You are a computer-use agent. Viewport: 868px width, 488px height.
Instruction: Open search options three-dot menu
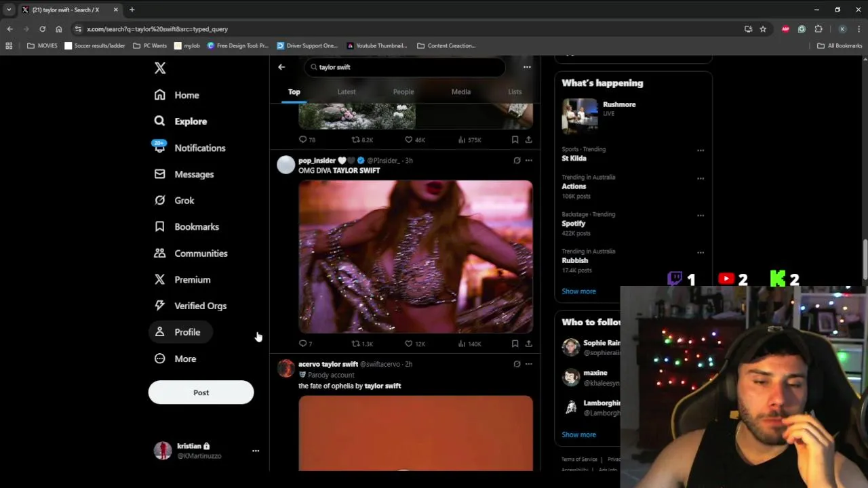pyautogui.click(x=527, y=67)
